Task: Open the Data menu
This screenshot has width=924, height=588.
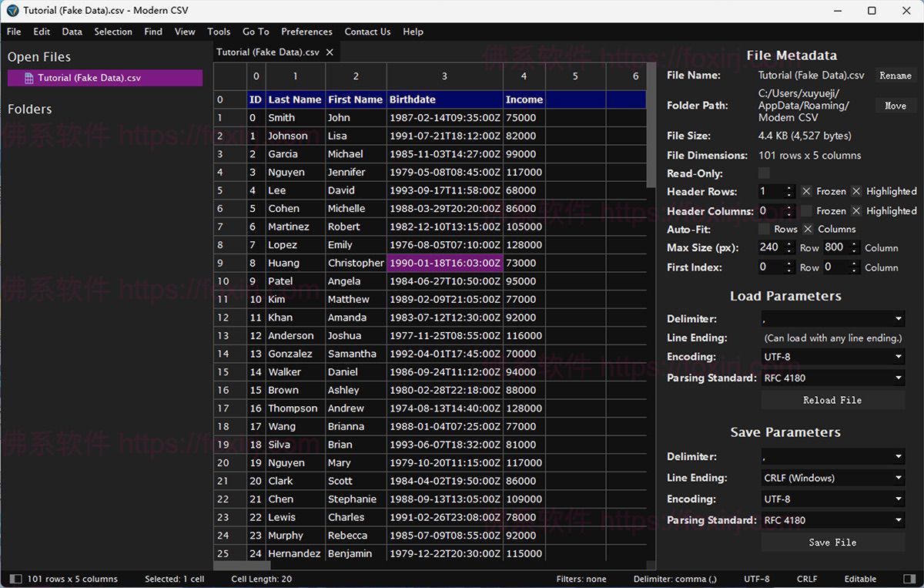Action: 72,32
